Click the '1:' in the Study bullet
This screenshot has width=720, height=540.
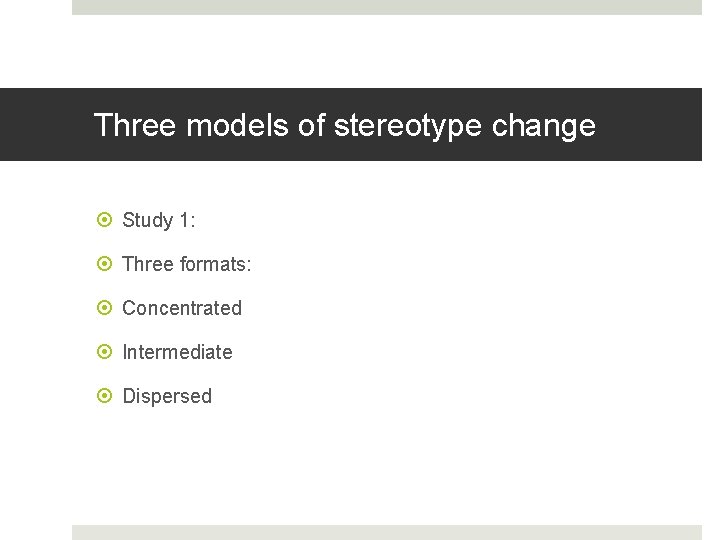pos(186,220)
